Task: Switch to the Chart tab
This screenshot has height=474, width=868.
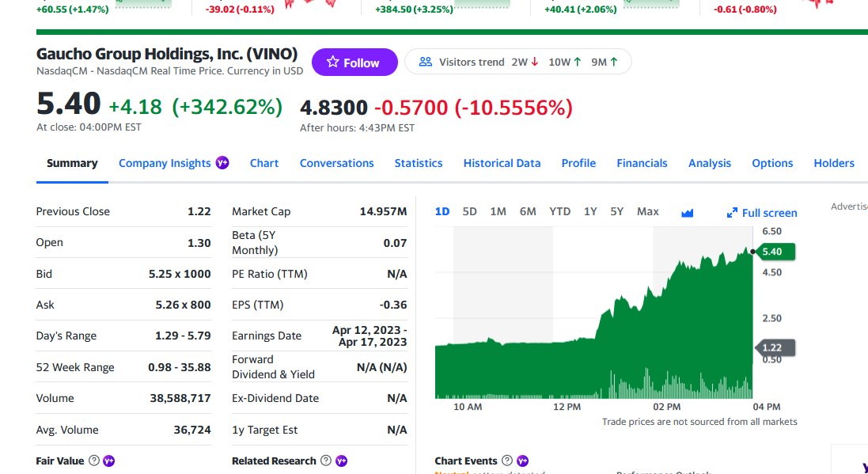Action: (264, 163)
